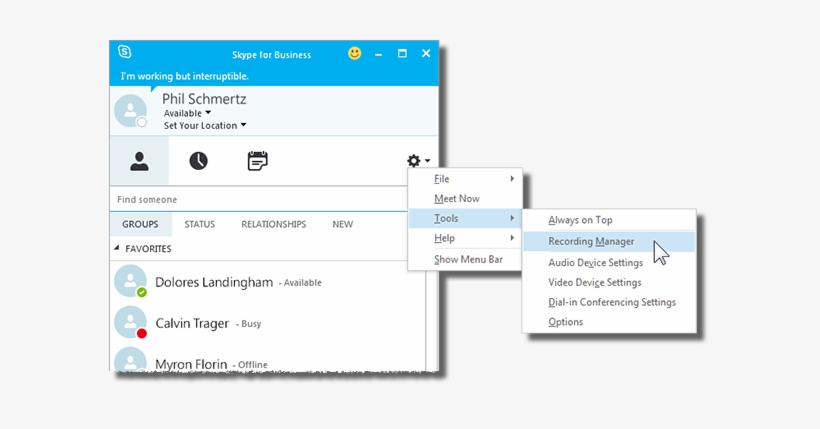Select Options in the Tools submenu
The width and height of the screenshot is (820, 429).
609,322
